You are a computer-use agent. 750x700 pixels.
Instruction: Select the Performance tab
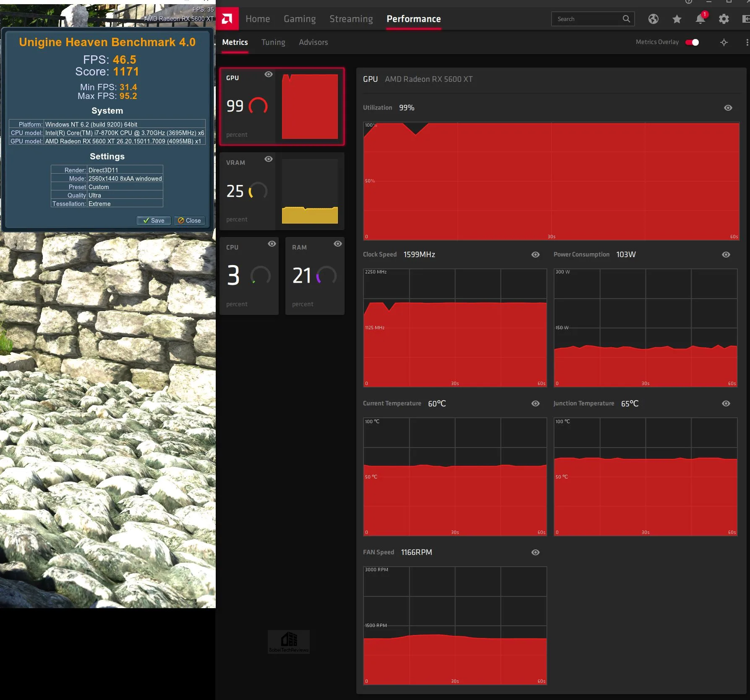click(414, 19)
